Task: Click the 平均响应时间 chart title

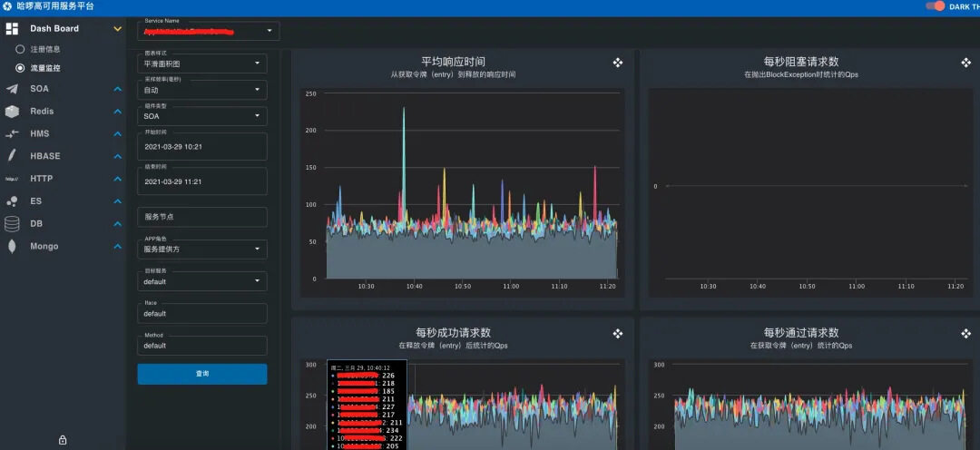Action: click(x=453, y=62)
